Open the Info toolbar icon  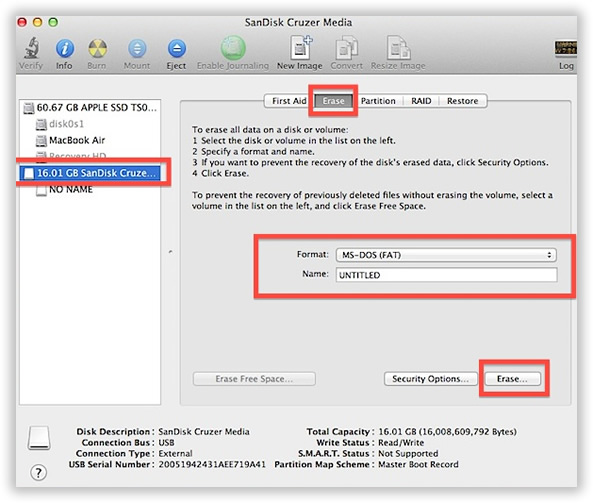64,48
